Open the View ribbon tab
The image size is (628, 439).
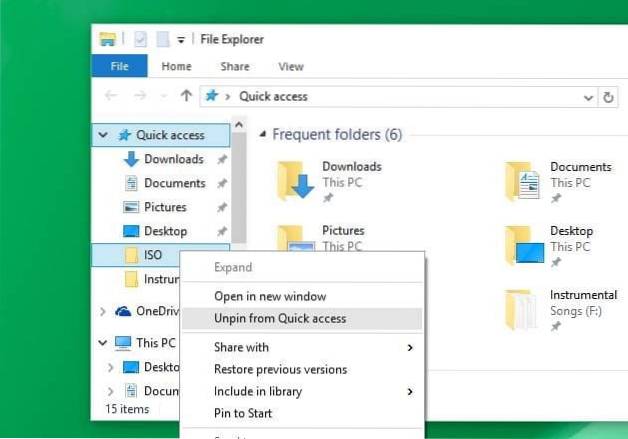(291, 66)
